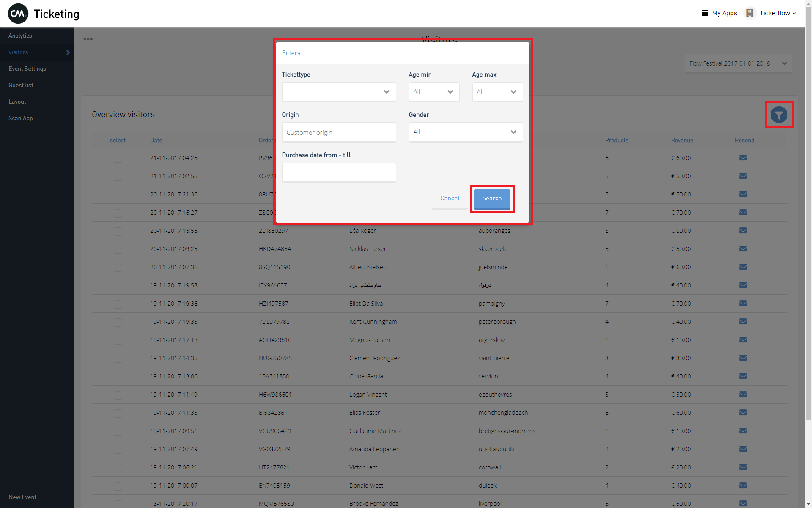Image resolution: width=812 pixels, height=508 pixels.
Task: Resend email to Léa Roger
Action: (x=743, y=230)
